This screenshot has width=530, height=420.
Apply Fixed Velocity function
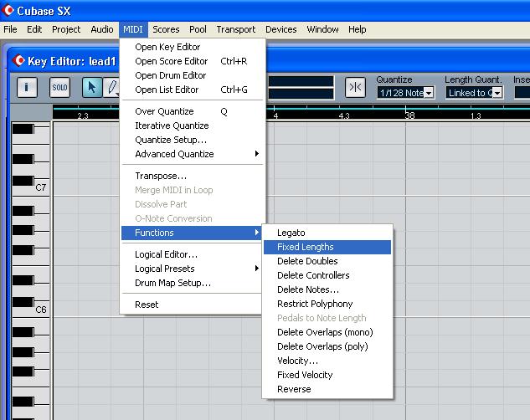coord(327,375)
